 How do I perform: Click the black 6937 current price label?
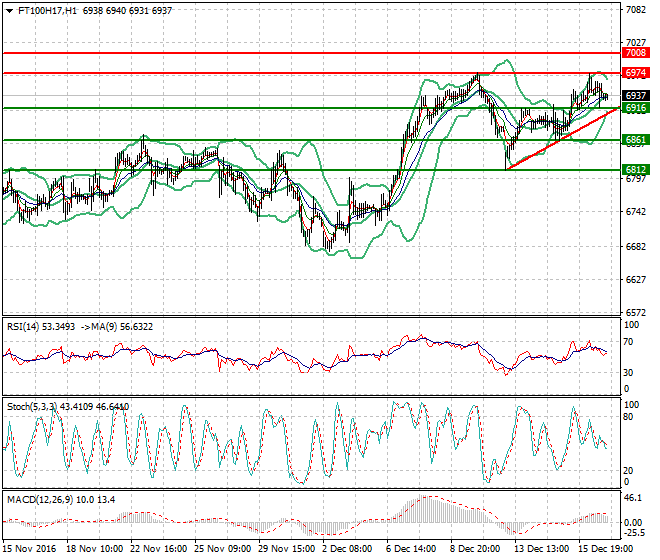tap(636, 96)
